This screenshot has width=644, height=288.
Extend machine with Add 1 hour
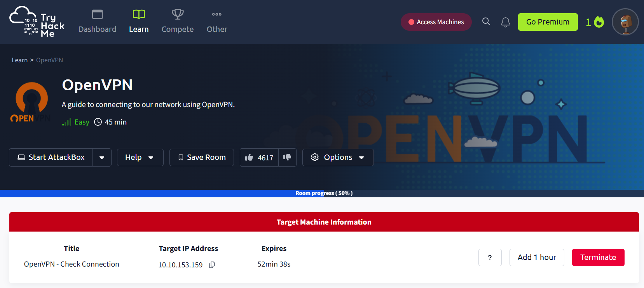coord(537,257)
